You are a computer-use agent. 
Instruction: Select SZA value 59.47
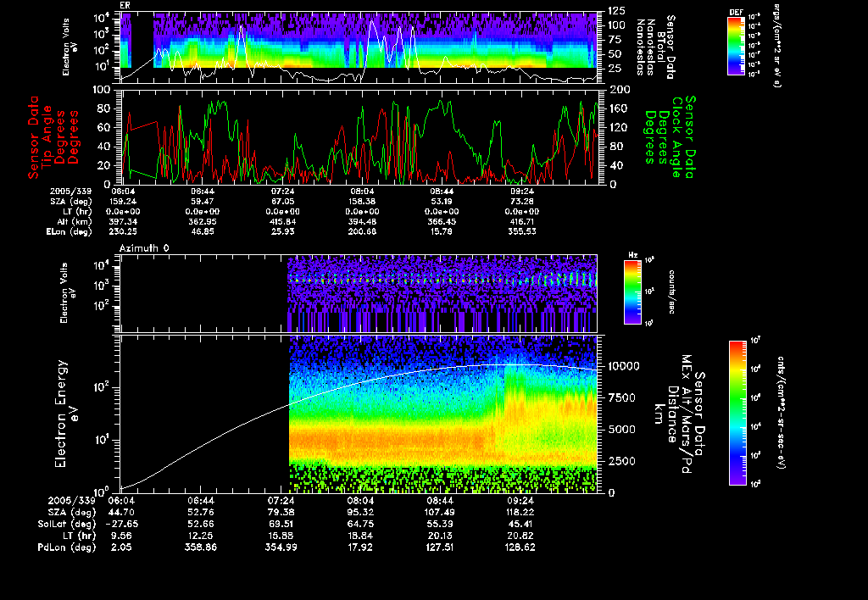click(x=203, y=202)
